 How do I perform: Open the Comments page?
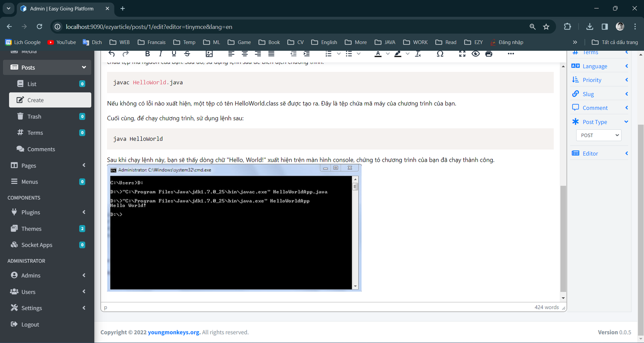coord(50,149)
